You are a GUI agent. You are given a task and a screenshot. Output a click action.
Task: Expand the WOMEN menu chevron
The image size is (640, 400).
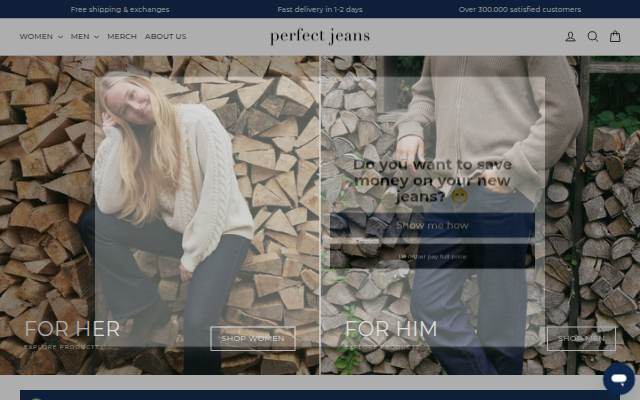click(60, 37)
